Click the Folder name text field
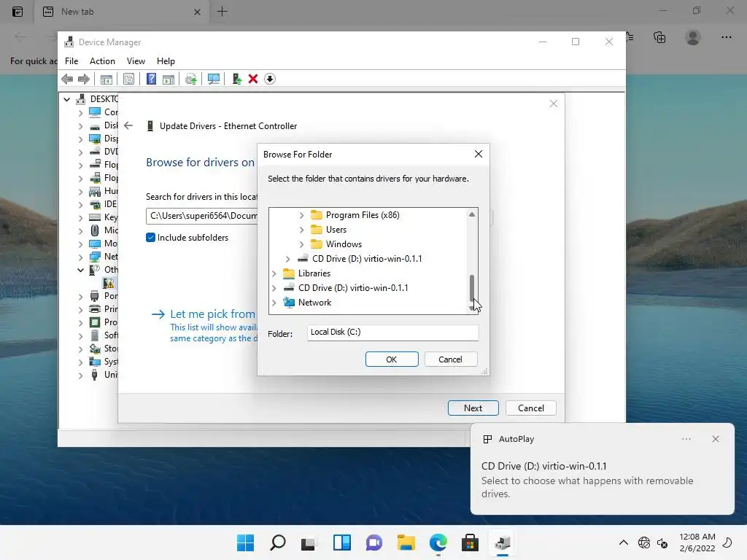This screenshot has width=747, height=560. (x=392, y=332)
